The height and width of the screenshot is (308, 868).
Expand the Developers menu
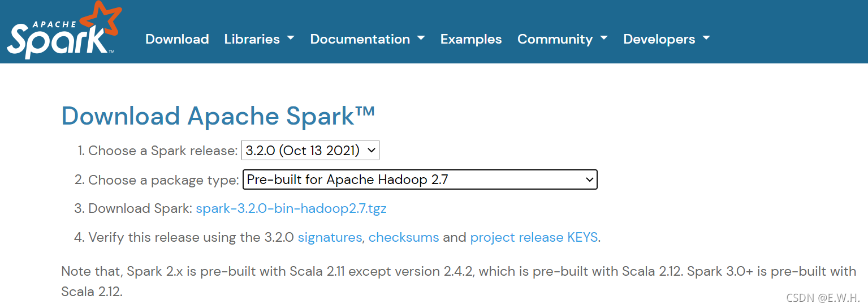[x=667, y=39]
